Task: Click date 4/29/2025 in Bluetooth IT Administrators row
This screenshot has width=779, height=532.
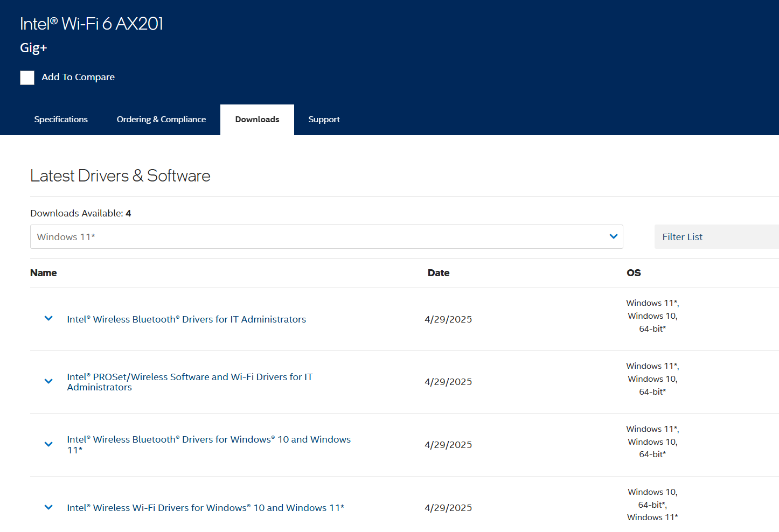Action: [x=448, y=319]
